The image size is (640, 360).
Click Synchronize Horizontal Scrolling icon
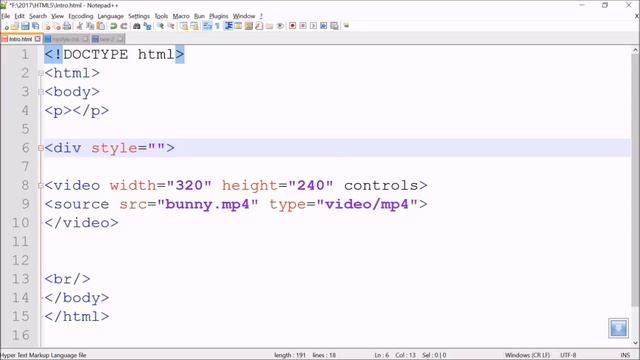point(194,26)
